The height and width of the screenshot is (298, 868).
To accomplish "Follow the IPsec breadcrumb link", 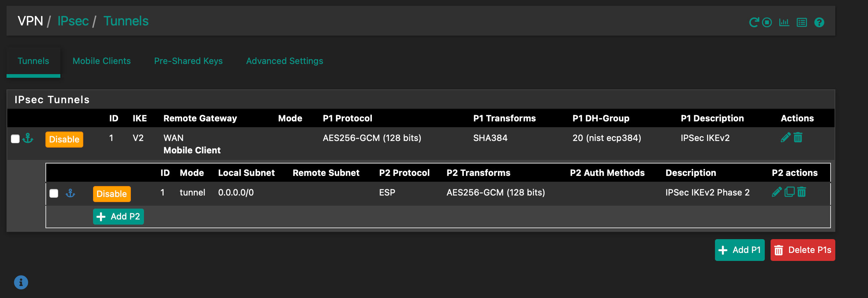I will click(73, 21).
